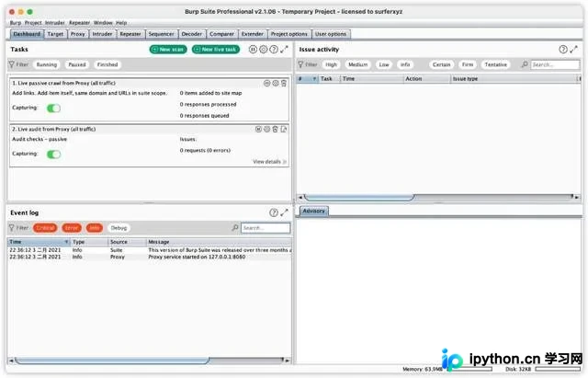Screen dimensions: 588x378
Task: Click the Tasks filter funnel icon
Action: pos(11,64)
